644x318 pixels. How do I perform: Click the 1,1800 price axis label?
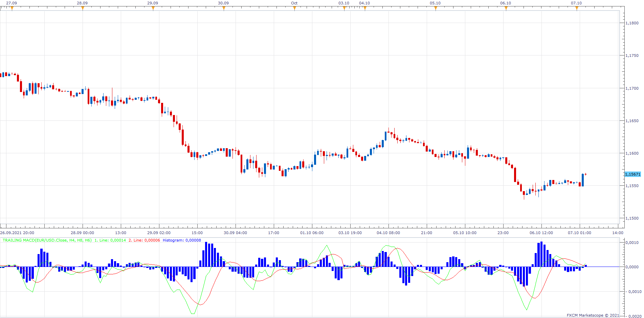(x=632, y=23)
